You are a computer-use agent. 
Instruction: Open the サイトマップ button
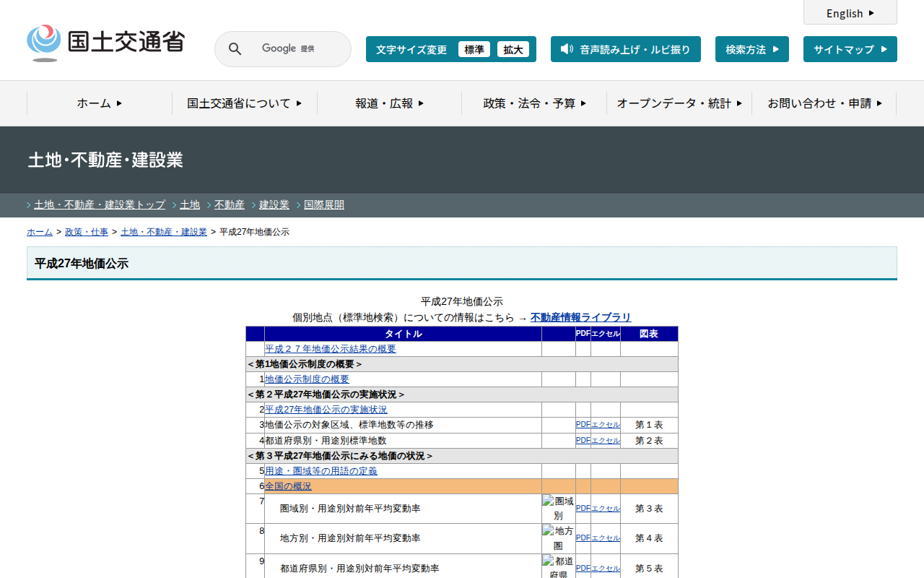click(x=850, y=49)
